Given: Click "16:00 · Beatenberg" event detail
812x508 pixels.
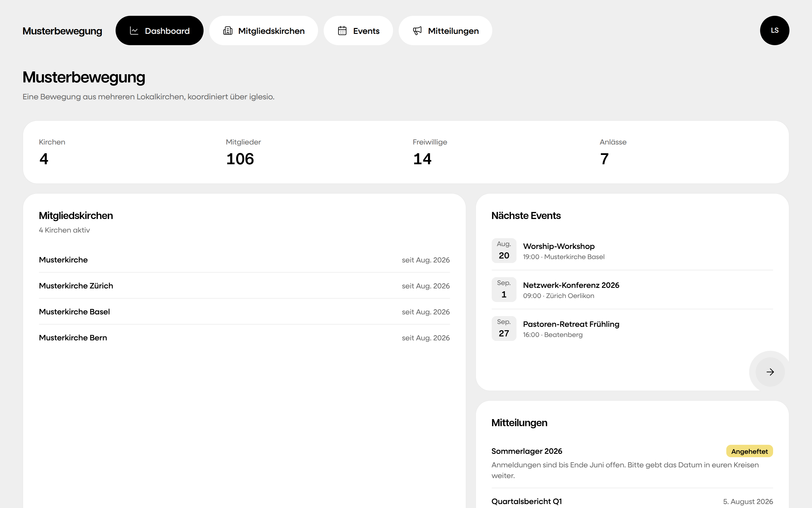Looking at the screenshot, I should 553,335.
